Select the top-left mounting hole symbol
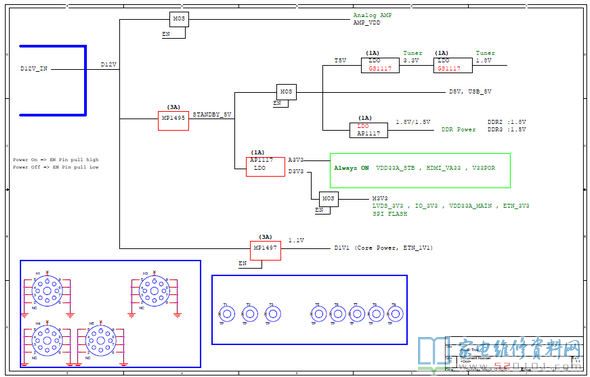The image size is (590, 377). (47, 291)
